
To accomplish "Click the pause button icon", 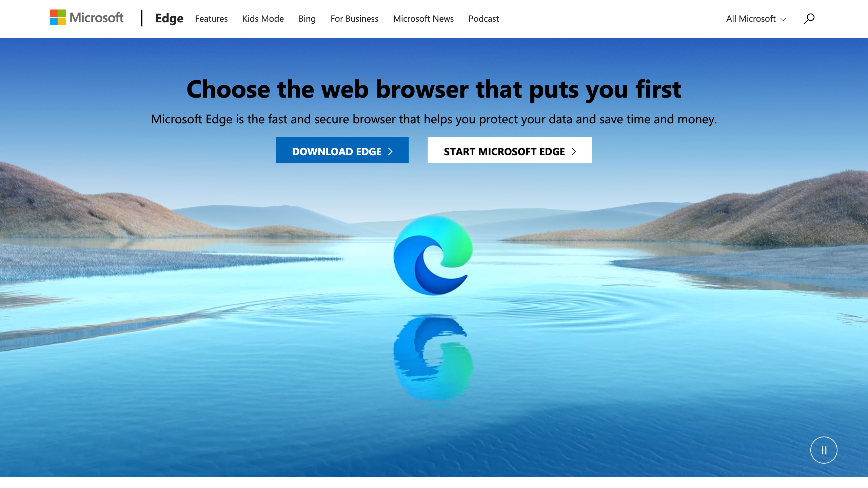I will (x=823, y=450).
